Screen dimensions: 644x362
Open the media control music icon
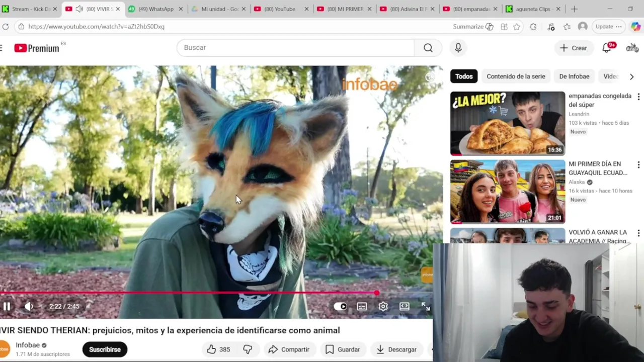coord(551,27)
